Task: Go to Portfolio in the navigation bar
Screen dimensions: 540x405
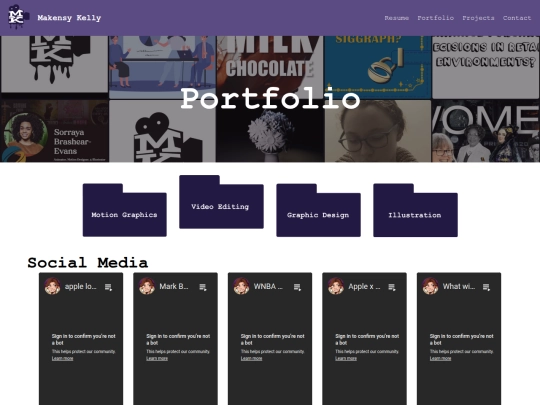Action: [x=435, y=18]
